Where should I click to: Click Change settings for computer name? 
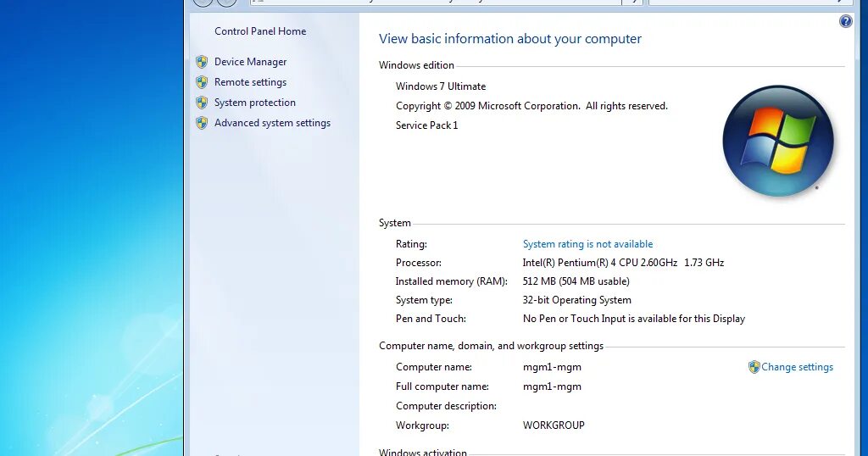coord(797,367)
